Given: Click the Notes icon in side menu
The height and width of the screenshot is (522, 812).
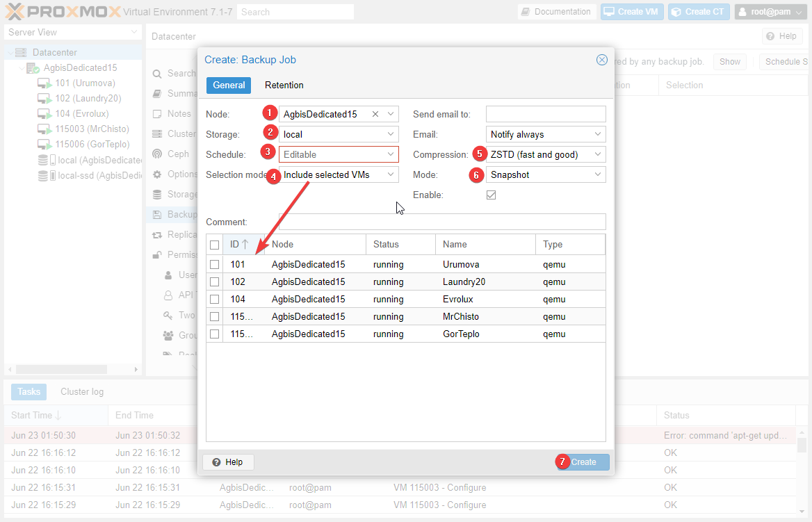Looking at the screenshot, I should pyautogui.click(x=157, y=114).
